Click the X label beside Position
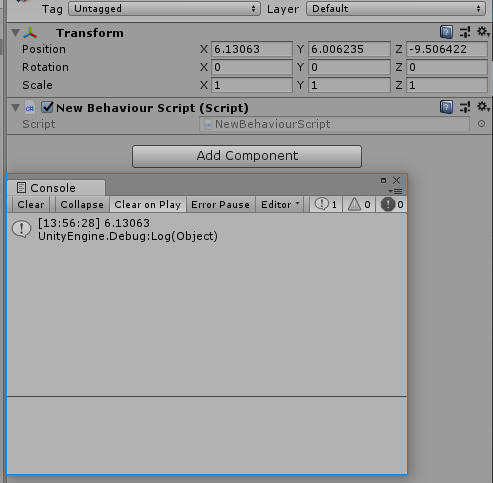493x483 pixels. [x=204, y=49]
